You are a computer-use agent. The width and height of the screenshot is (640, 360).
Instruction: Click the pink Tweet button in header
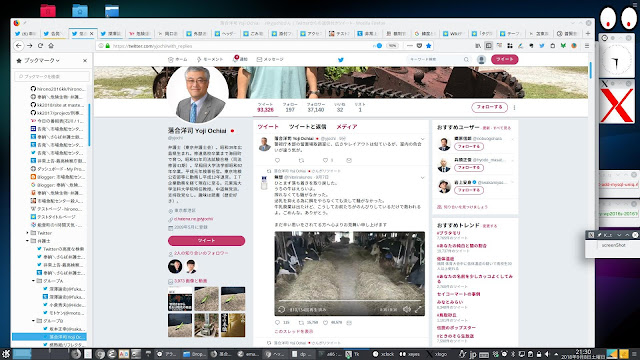[x=504, y=60]
